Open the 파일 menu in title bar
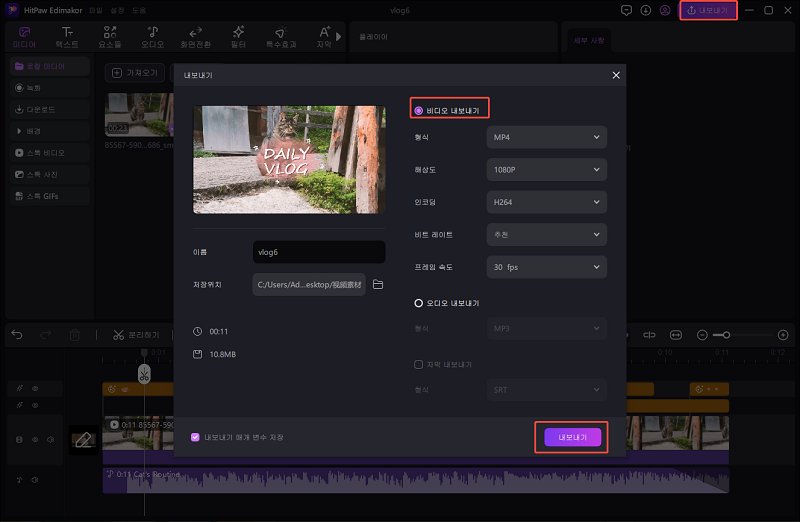The height and width of the screenshot is (522, 800). 96,10
